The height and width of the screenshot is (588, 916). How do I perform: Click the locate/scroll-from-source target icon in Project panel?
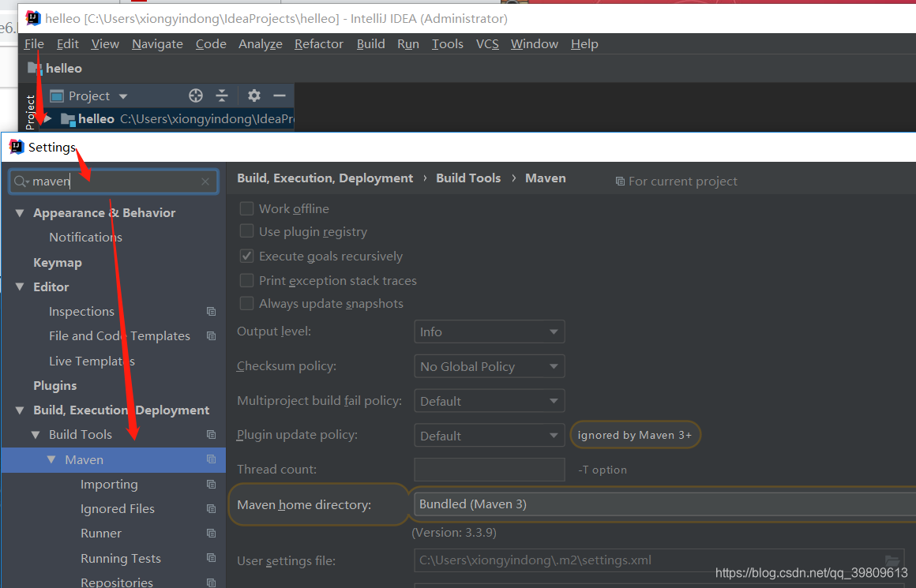coord(196,96)
